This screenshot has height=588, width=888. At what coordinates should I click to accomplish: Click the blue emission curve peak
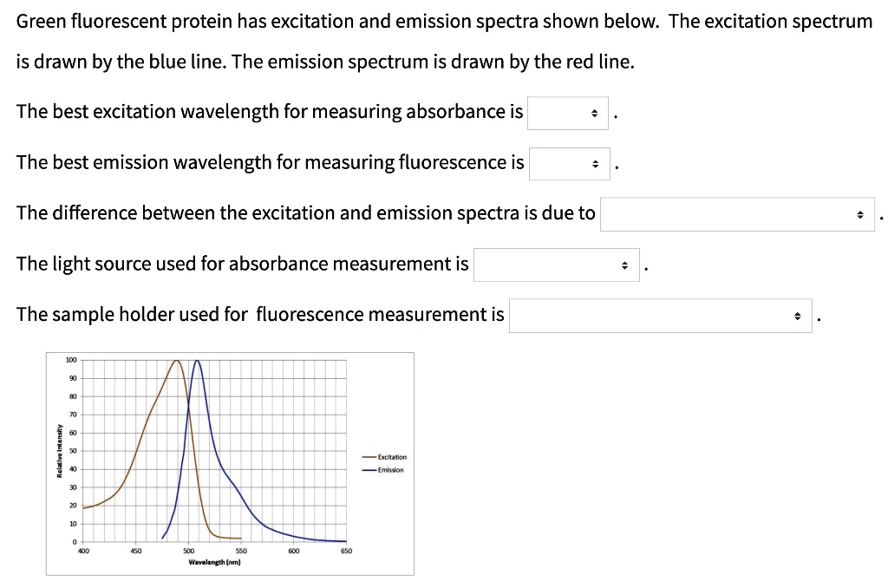coord(196,362)
